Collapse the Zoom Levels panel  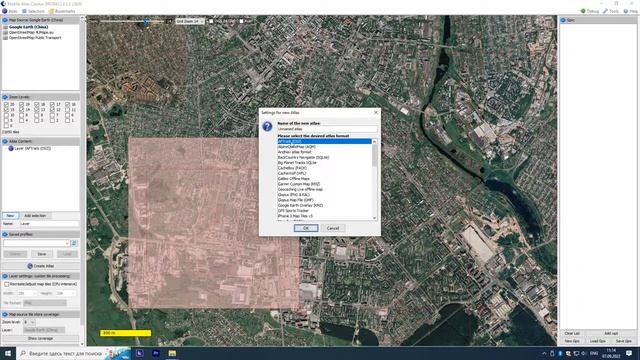(5, 97)
